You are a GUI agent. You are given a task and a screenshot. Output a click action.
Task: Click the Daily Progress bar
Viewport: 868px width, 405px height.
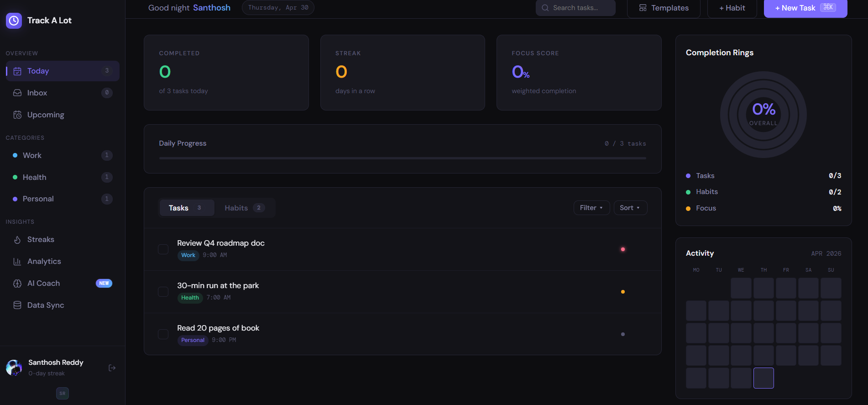click(x=403, y=158)
